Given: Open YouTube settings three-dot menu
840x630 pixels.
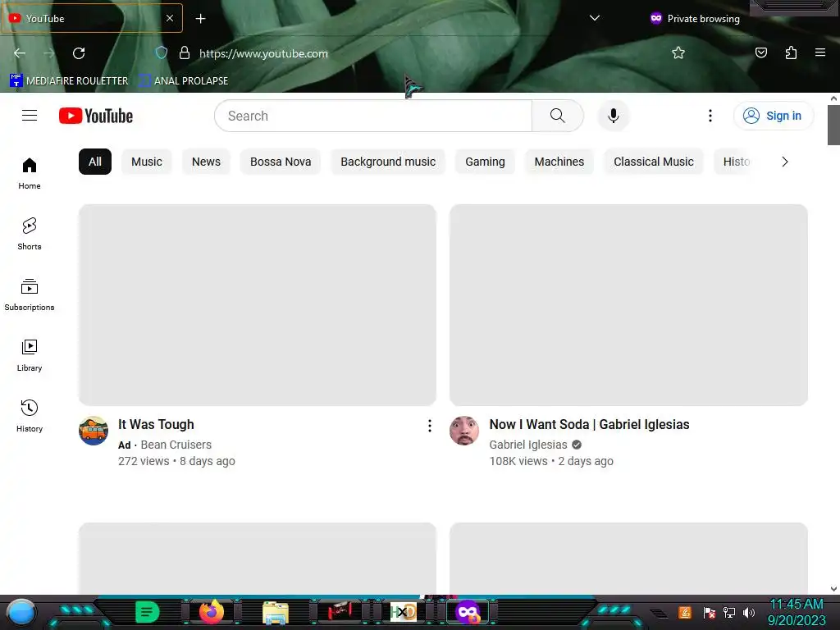Looking at the screenshot, I should [710, 116].
